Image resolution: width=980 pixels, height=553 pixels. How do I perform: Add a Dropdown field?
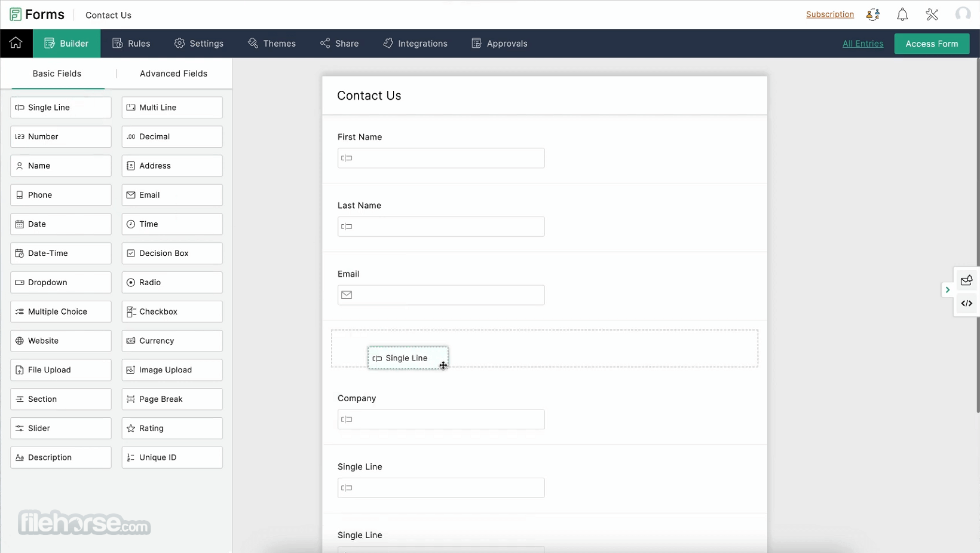61,282
